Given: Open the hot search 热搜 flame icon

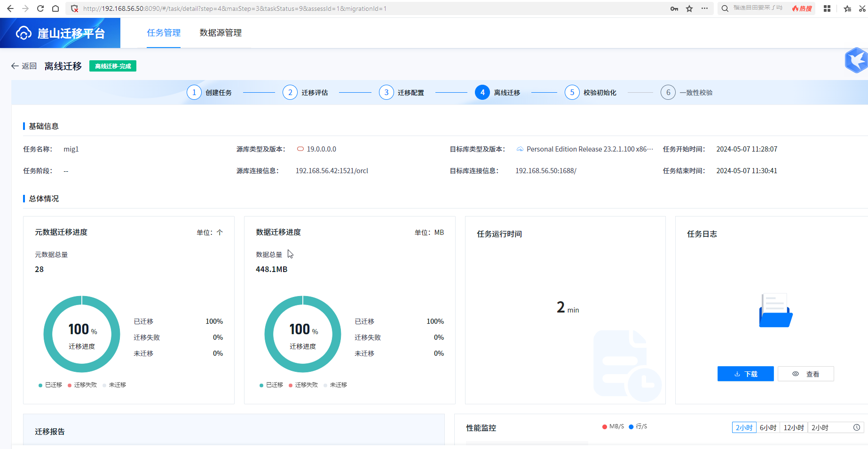Looking at the screenshot, I should (x=802, y=8).
